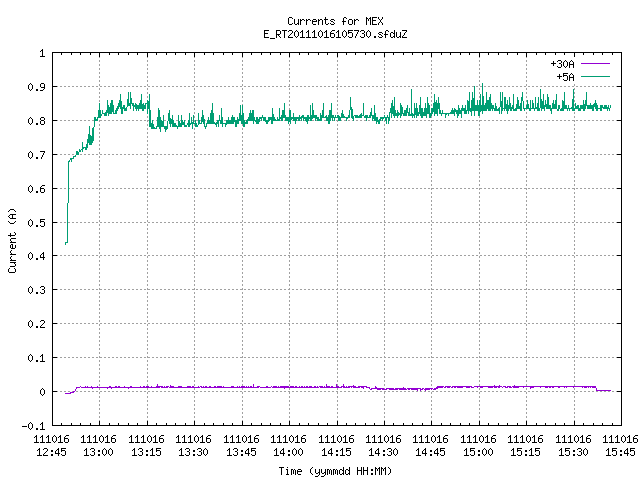Click the x-axis time label "13:30"

click(x=193, y=452)
